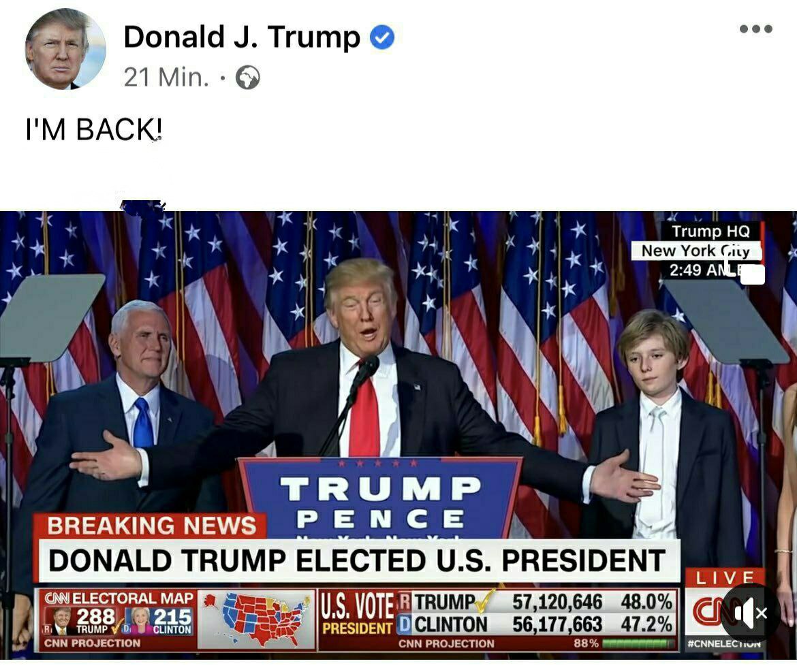
Task: Click the blue verified badge
Action: point(382,37)
